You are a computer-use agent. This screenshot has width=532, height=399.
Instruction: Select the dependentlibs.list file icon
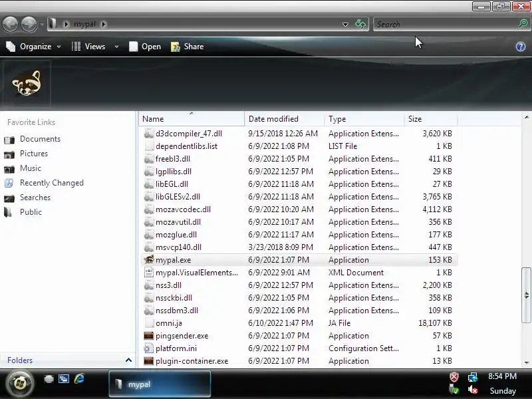[x=148, y=146]
